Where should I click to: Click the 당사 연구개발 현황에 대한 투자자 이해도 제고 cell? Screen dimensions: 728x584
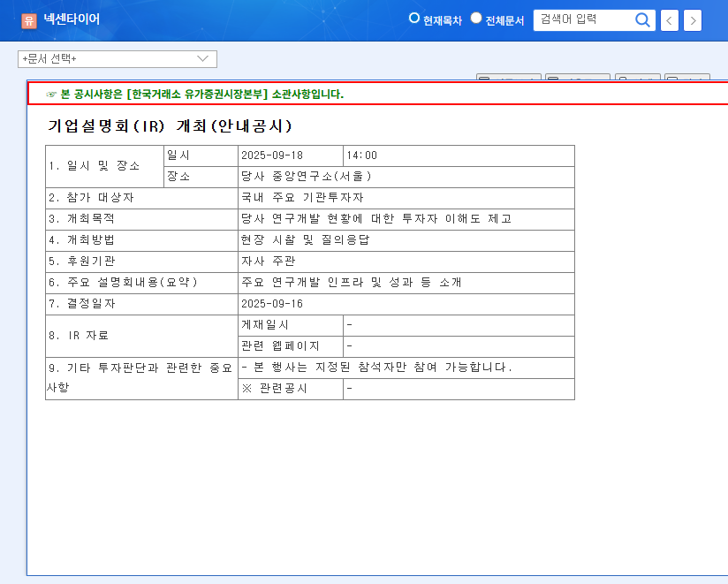pos(406,219)
